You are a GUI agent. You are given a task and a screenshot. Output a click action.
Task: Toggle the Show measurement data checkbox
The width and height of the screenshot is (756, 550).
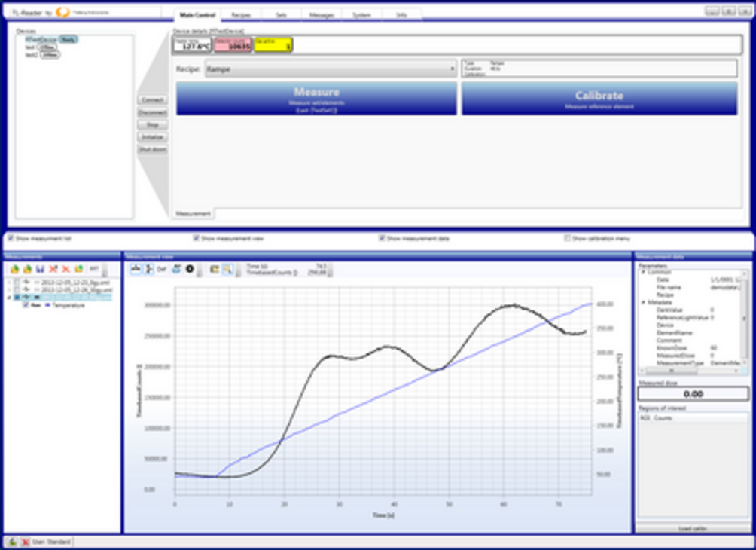point(383,238)
